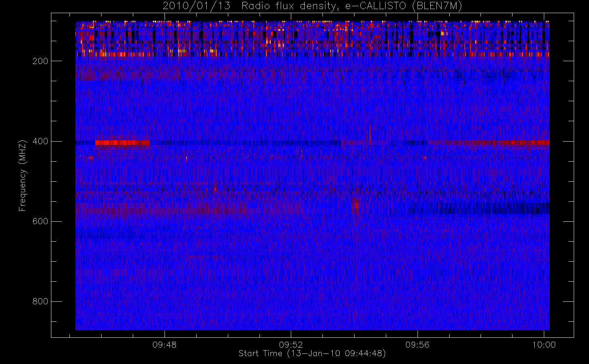Click the dark blue band near 570 MHz at 09:58

pyautogui.click(x=494, y=209)
